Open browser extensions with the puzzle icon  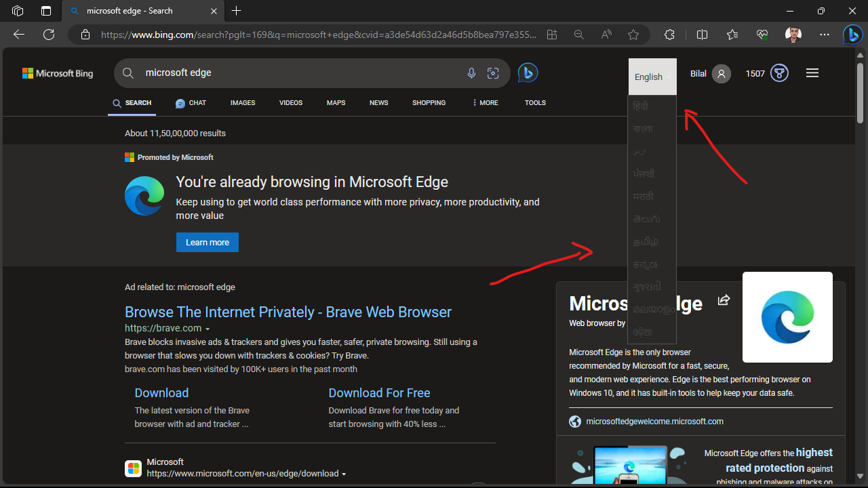pos(669,35)
